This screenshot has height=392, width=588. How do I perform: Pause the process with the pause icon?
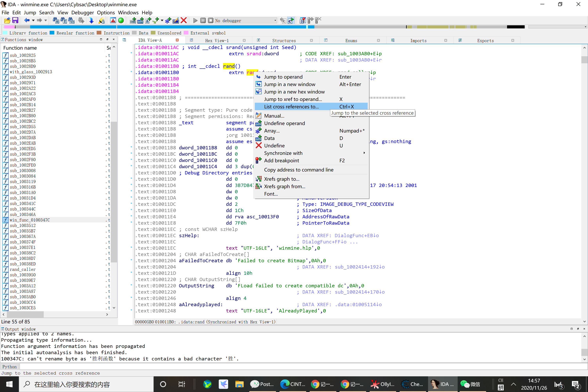[203, 21]
